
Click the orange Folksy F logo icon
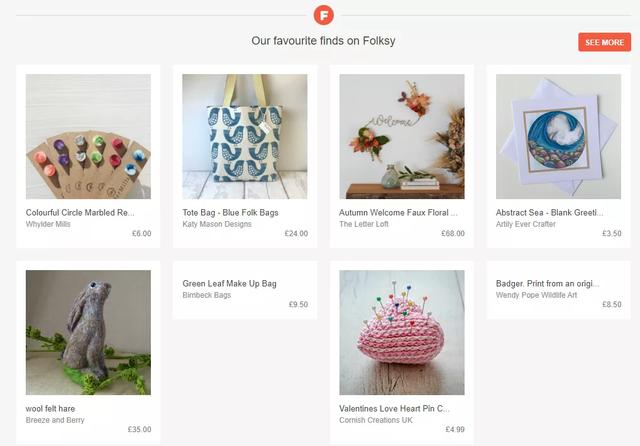point(323,15)
